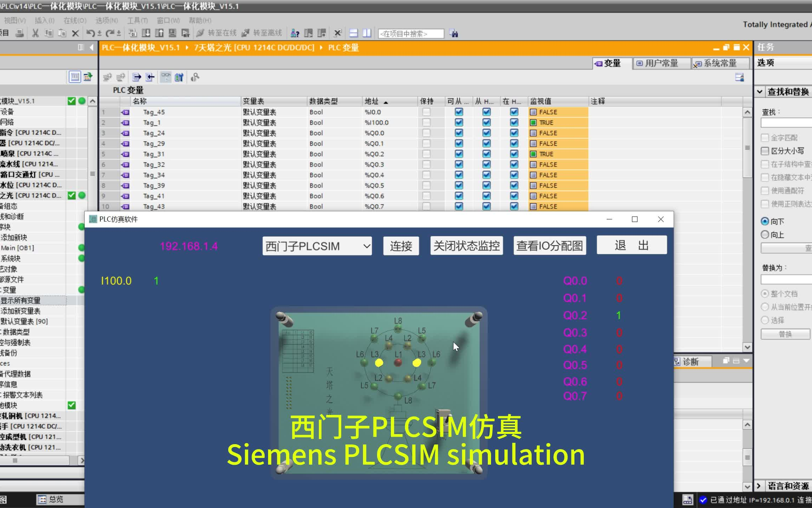
Task: Click the undo arrow toolbar icon
Action: (91, 33)
